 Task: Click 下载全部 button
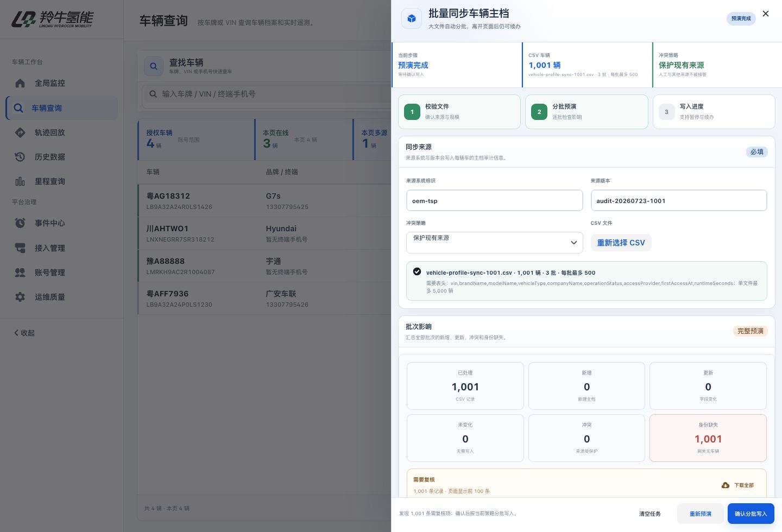pyautogui.click(x=737, y=485)
